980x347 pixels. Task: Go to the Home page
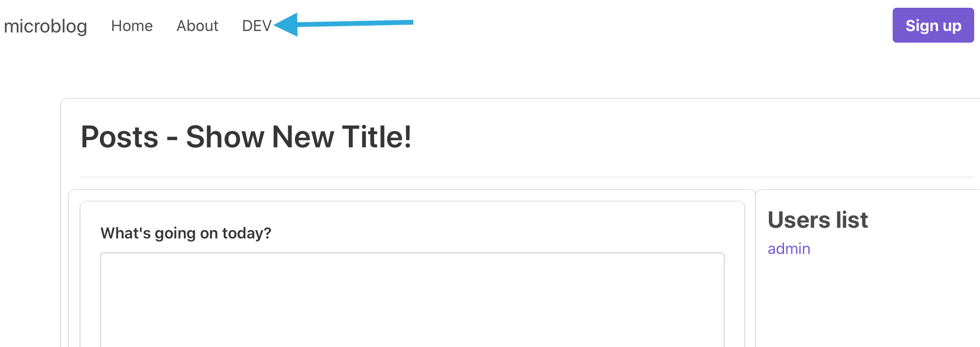click(x=132, y=26)
